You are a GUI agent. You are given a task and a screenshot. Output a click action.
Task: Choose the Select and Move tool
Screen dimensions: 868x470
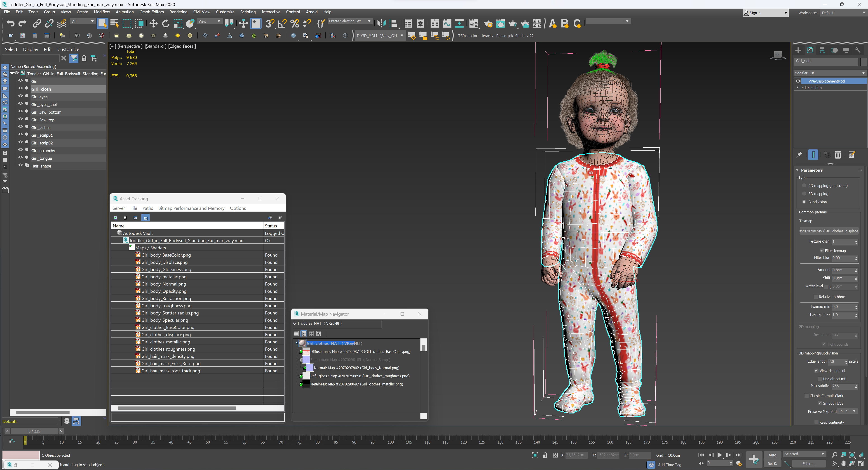153,23
